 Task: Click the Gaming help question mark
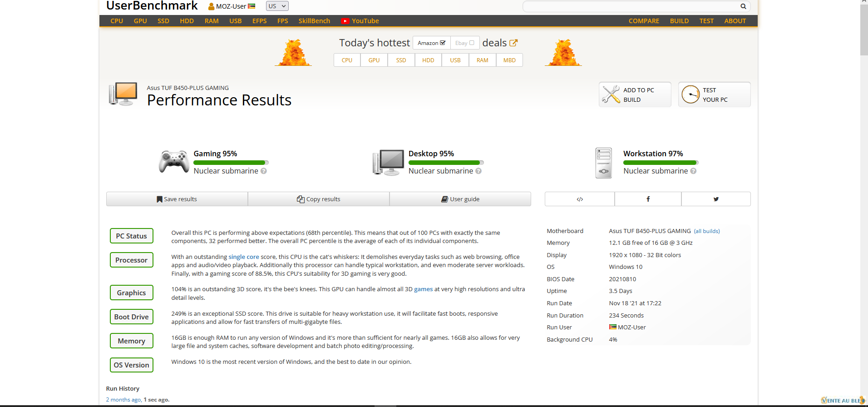[264, 171]
